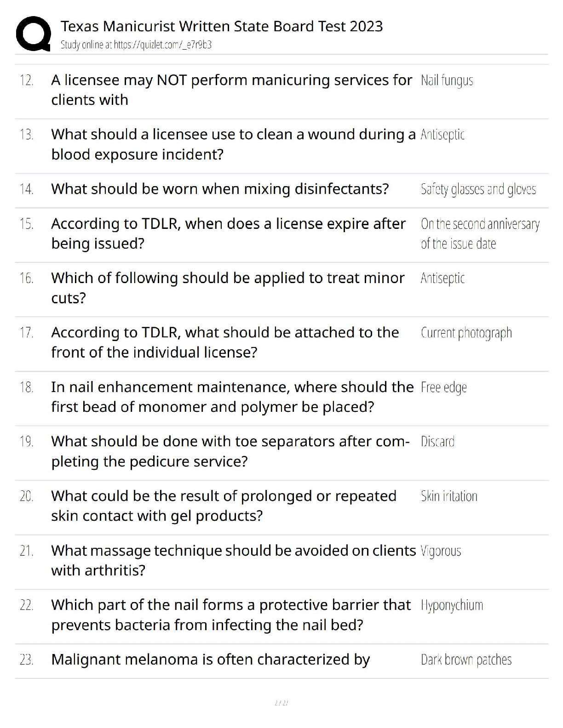
Task: Select the 'Nail fungus' answer
Action: [x=447, y=80]
